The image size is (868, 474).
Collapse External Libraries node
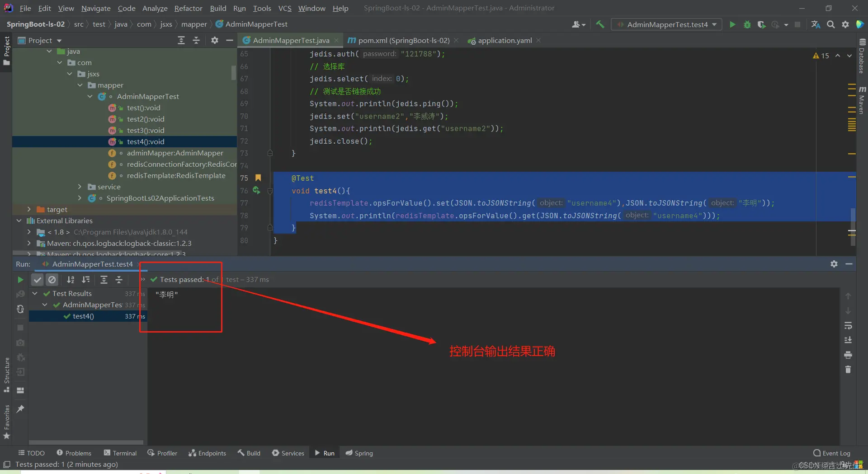point(19,221)
